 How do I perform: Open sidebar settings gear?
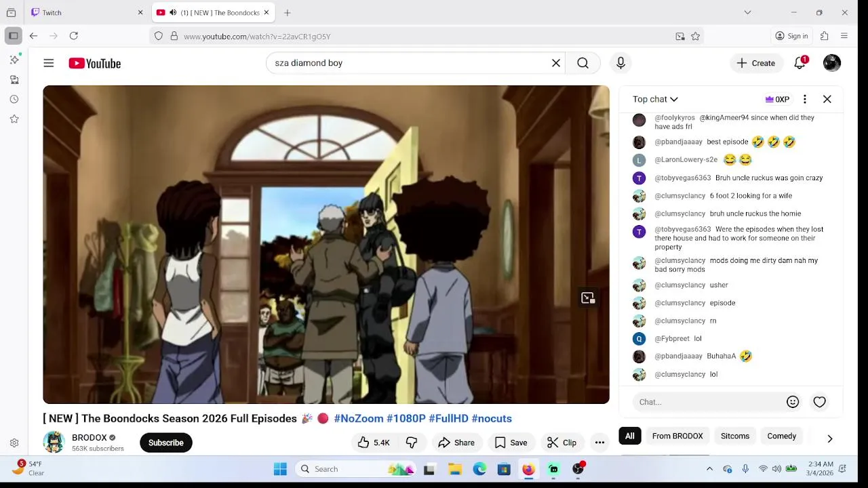14,443
